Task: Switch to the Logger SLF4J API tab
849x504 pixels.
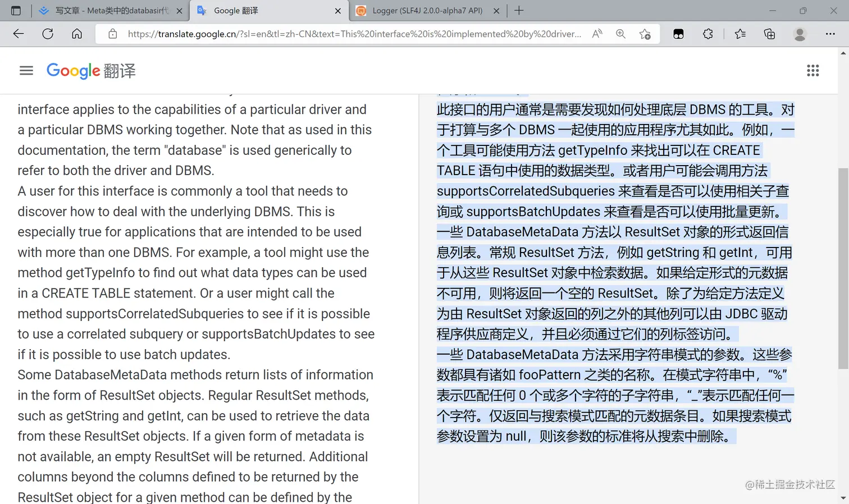Action: click(x=427, y=11)
